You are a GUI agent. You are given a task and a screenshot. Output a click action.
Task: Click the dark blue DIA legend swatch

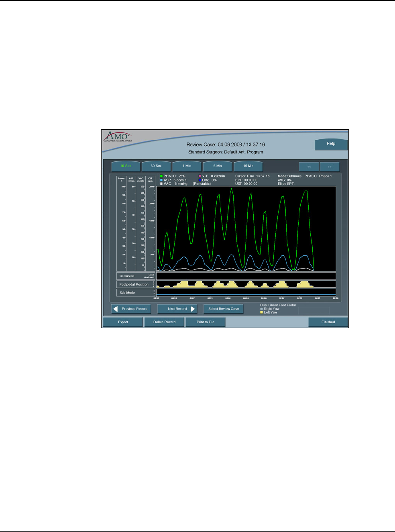pyautogui.click(x=200, y=180)
